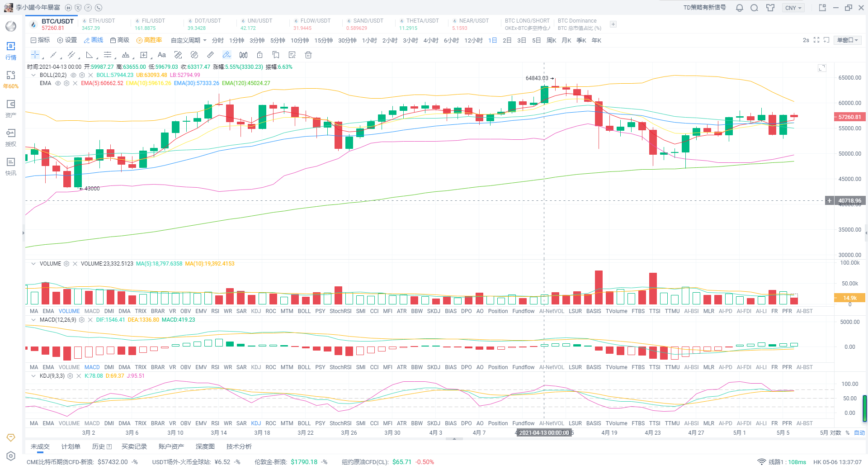Open the 深度图 depth chart tab
Screen dimensions: 868x470
coord(205,446)
